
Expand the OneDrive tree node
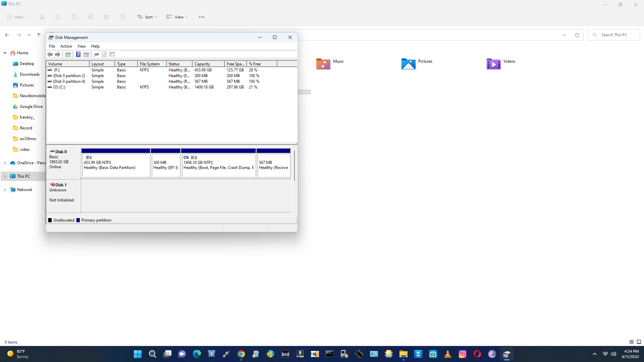(x=5, y=163)
